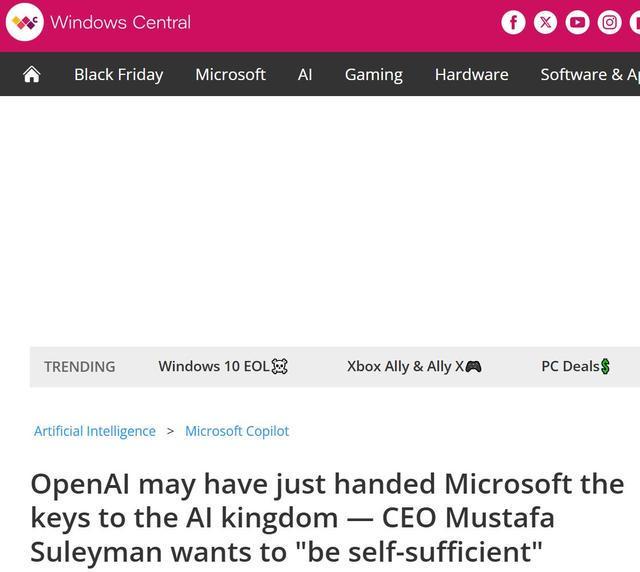
Task: Open the Facebook social icon
Action: pyautogui.click(x=513, y=22)
